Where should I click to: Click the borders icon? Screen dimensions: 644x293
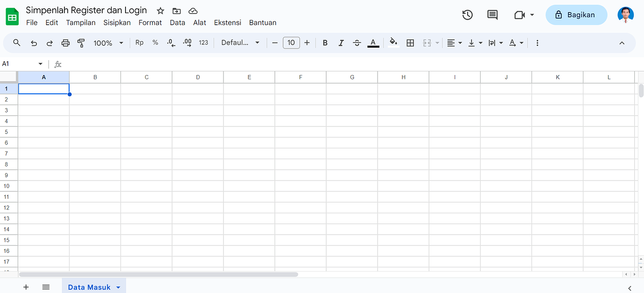pyautogui.click(x=410, y=42)
